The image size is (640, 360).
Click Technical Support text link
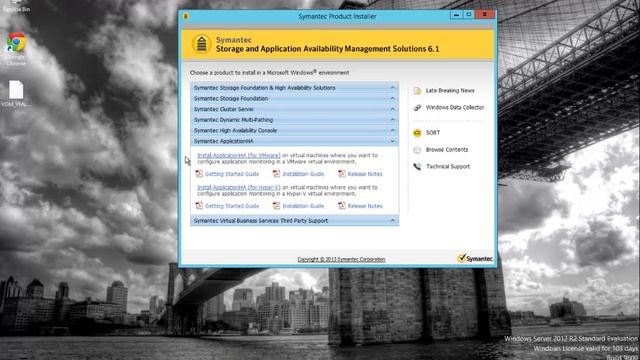click(x=448, y=167)
